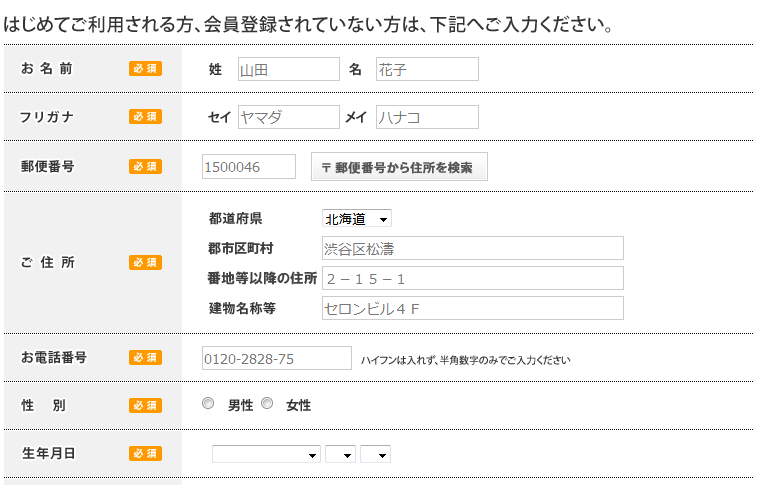
Task: Click the 姓 (last name) input field
Action: point(289,69)
